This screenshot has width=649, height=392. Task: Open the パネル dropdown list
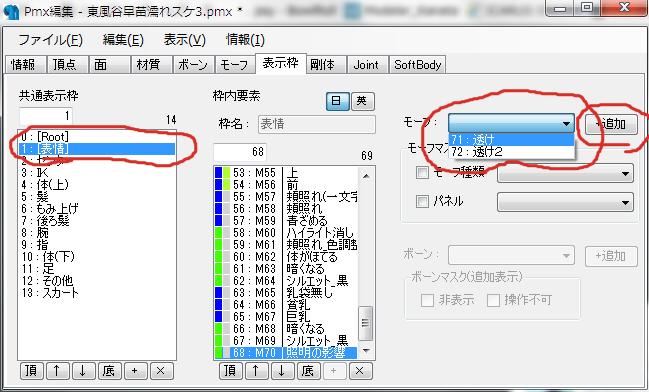(x=565, y=202)
